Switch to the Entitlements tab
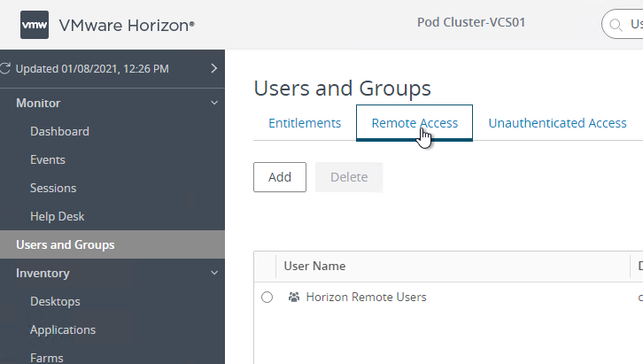Screen dimensions: 643x364 (x=305, y=123)
